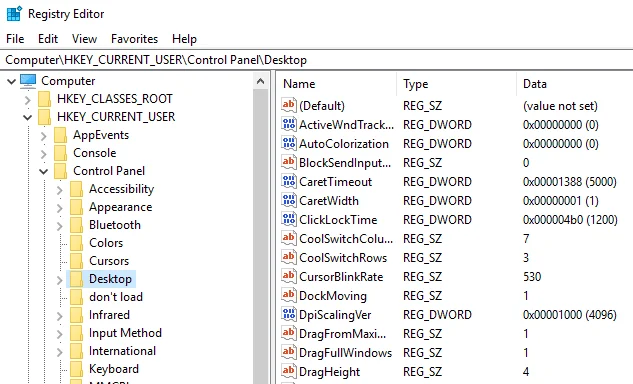Select the CaretTimeout value name
Image resolution: width=633 pixels, height=384 pixels.
tap(335, 182)
